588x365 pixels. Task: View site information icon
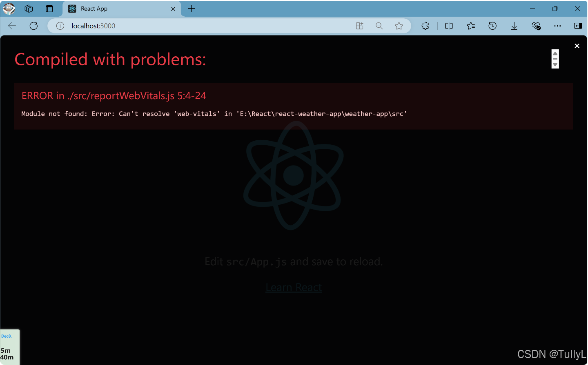click(60, 26)
